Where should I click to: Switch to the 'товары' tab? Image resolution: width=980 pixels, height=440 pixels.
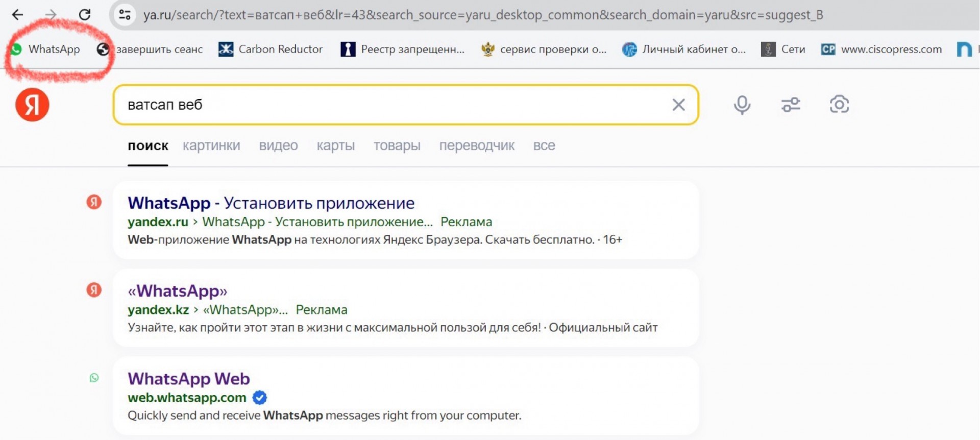click(x=397, y=146)
